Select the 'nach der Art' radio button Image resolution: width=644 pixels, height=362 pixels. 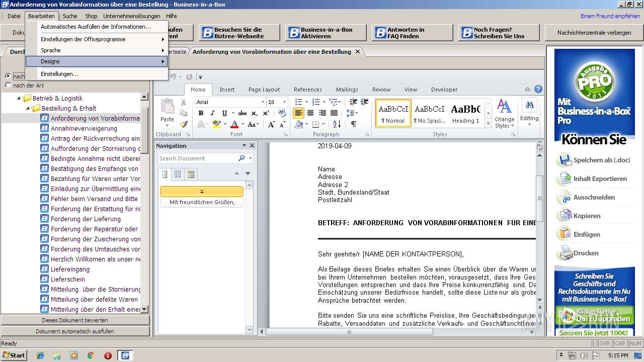(8, 85)
